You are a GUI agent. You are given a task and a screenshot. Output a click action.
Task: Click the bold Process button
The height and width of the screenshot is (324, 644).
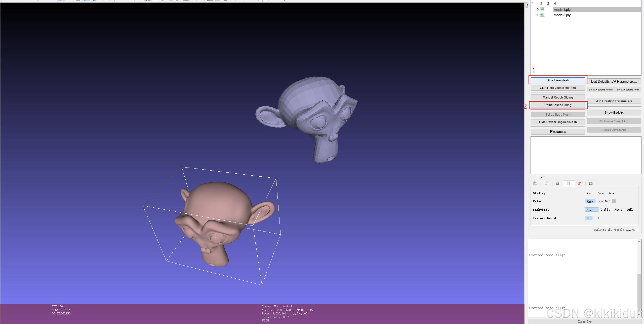[557, 132]
